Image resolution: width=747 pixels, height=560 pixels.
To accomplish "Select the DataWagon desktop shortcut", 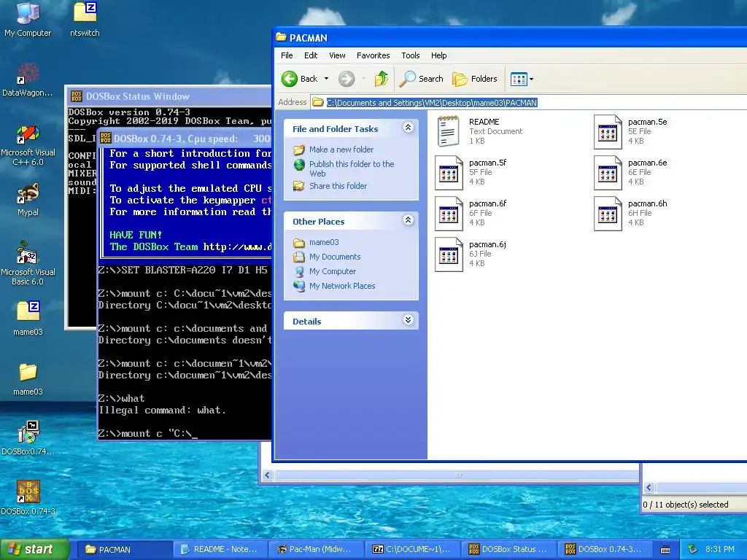I will click(28, 79).
